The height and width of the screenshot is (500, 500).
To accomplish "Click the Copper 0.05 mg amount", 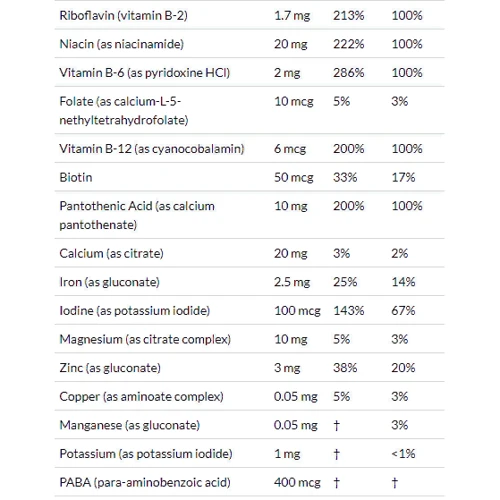I will 296,397.
